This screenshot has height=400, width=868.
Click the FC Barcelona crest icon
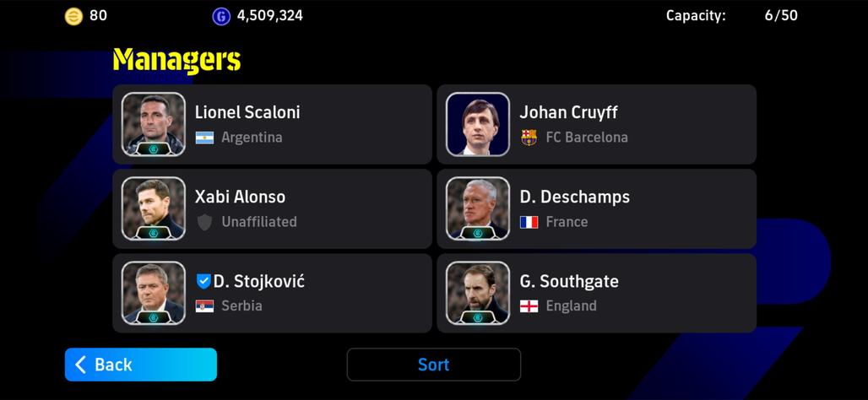pyautogui.click(x=529, y=138)
